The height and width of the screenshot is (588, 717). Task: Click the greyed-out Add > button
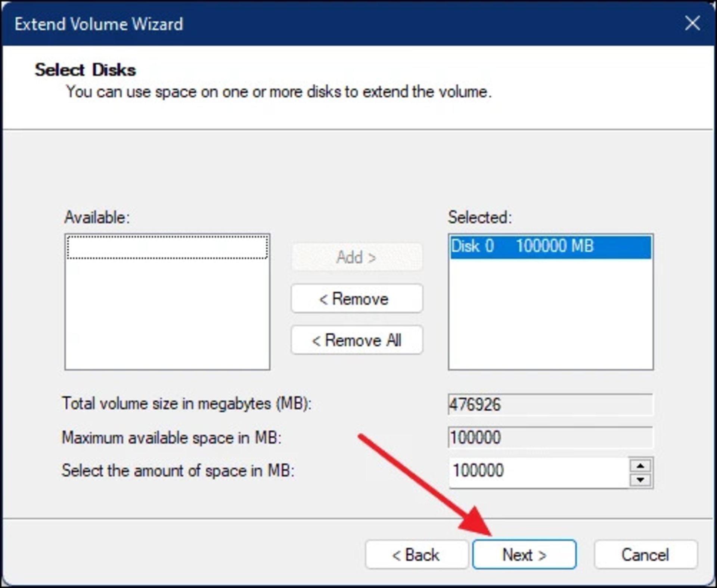356,257
